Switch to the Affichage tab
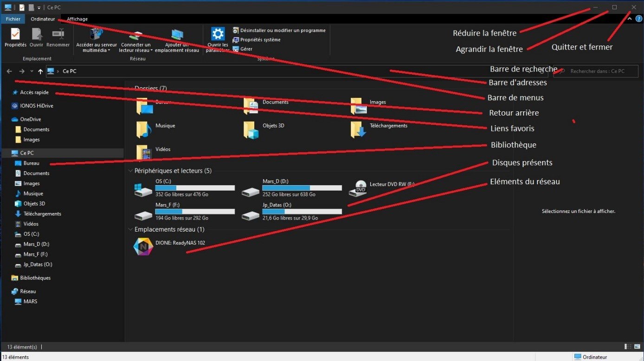The width and height of the screenshot is (644, 361). coord(77,19)
